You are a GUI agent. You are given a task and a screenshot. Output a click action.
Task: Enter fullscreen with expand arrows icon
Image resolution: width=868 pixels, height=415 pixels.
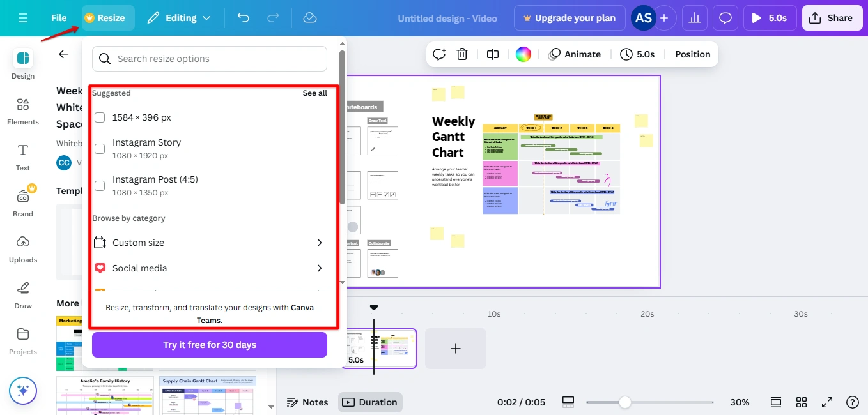(x=826, y=402)
